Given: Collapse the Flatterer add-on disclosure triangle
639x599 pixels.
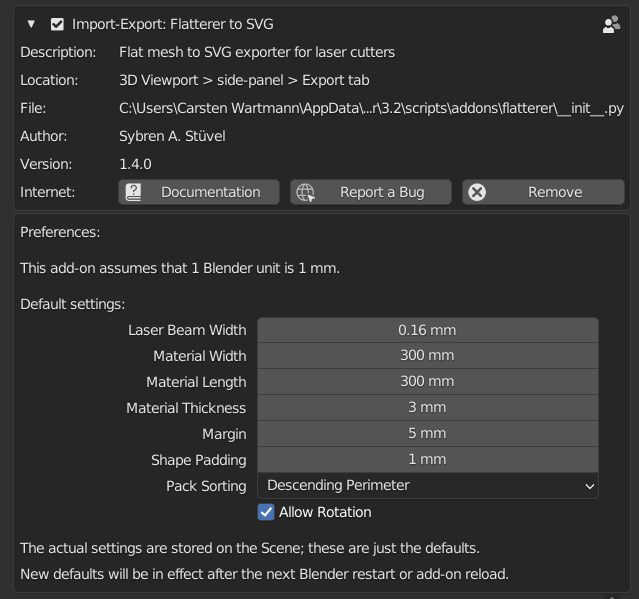Looking at the screenshot, I should point(32,24).
